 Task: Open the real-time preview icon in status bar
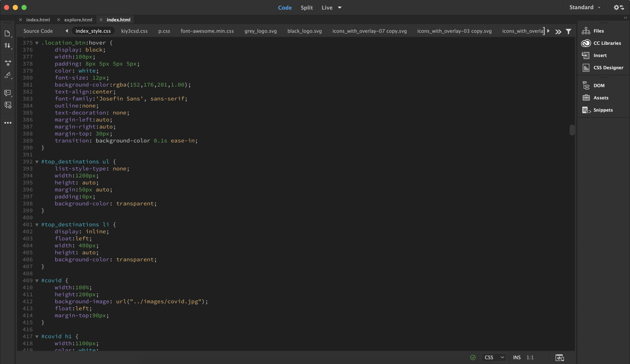click(559, 357)
